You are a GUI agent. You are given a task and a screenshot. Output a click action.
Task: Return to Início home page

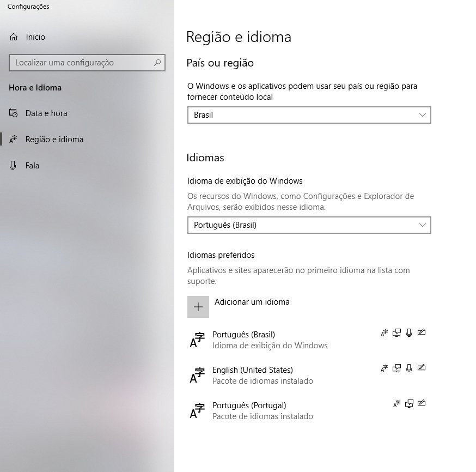click(x=35, y=37)
